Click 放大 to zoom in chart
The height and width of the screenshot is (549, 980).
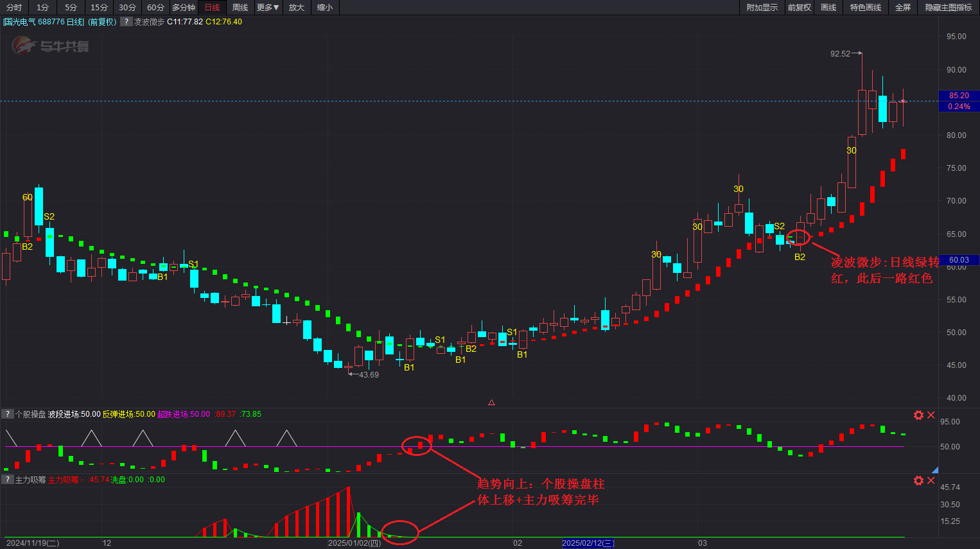coord(296,8)
